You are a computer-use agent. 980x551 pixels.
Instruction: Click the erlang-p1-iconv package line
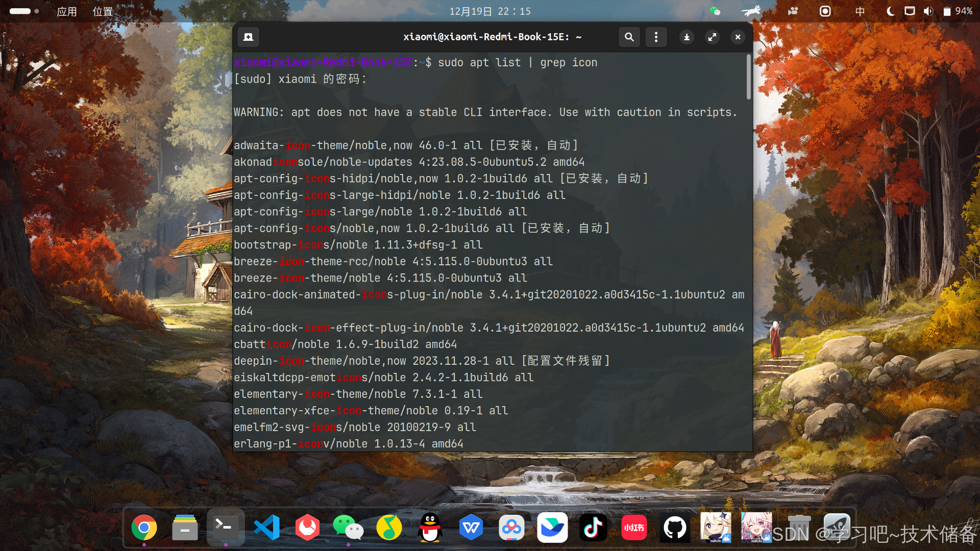(349, 444)
